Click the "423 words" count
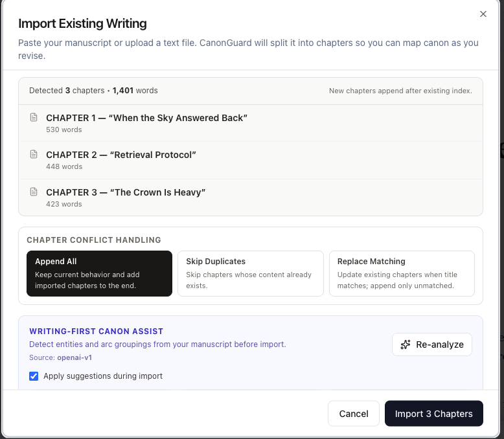 (64, 205)
